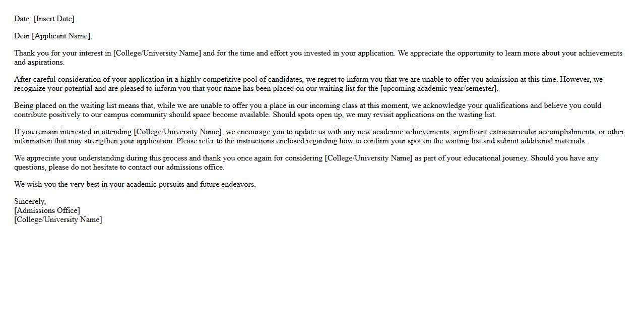The height and width of the screenshot is (328, 644).
Task: Click the word "Sincerely,"
Action: (30, 202)
